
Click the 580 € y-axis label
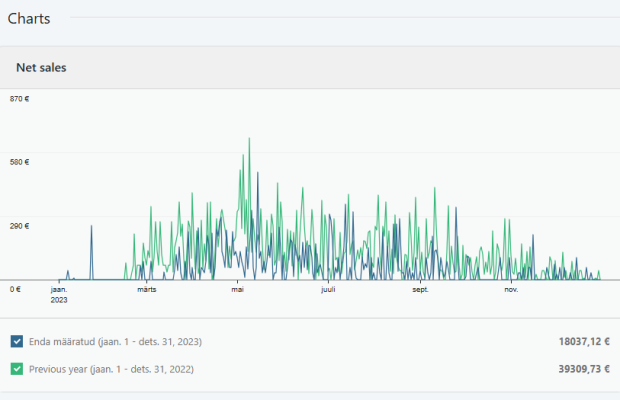point(19,162)
